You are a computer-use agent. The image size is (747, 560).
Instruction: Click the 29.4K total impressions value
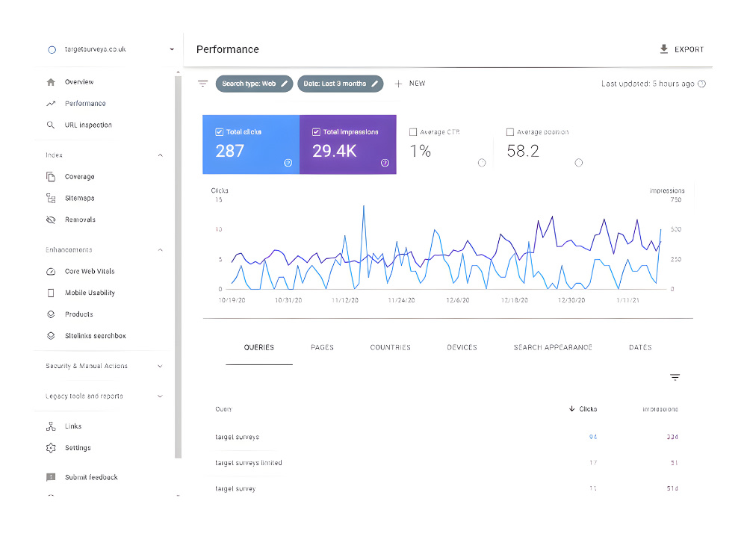pyautogui.click(x=335, y=151)
